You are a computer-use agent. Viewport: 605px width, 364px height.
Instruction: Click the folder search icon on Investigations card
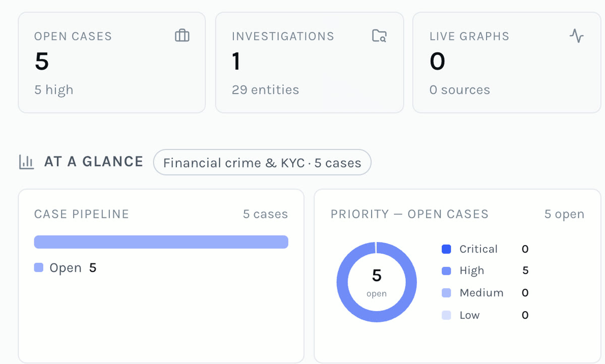(379, 36)
